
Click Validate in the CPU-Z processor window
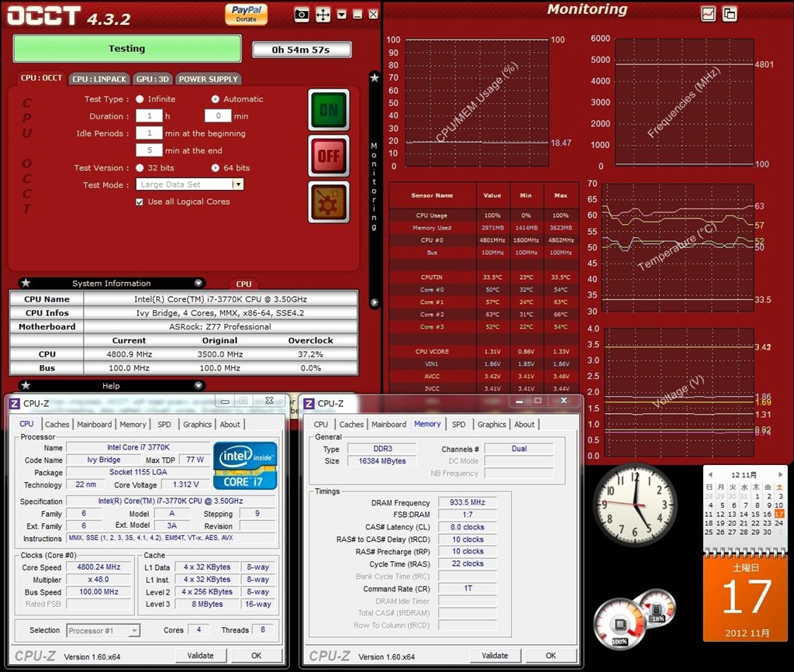200,656
